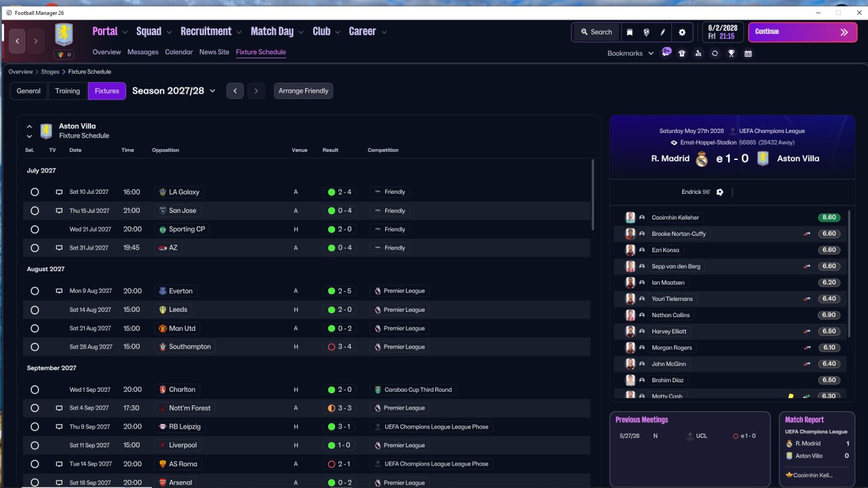Go back with the header back arrow

(18, 41)
